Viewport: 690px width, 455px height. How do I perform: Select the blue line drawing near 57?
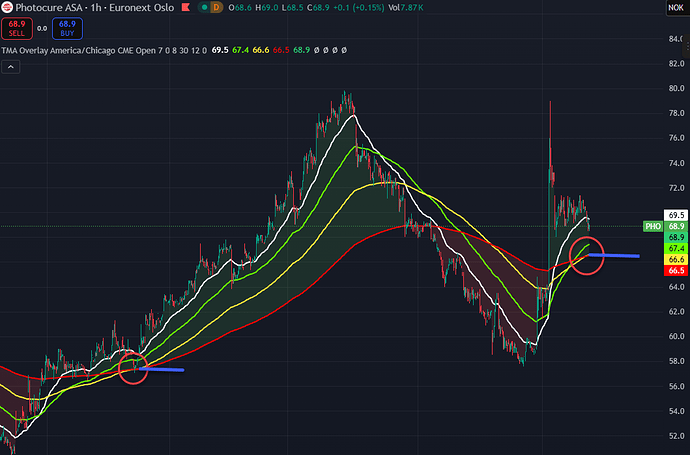(x=163, y=370)
